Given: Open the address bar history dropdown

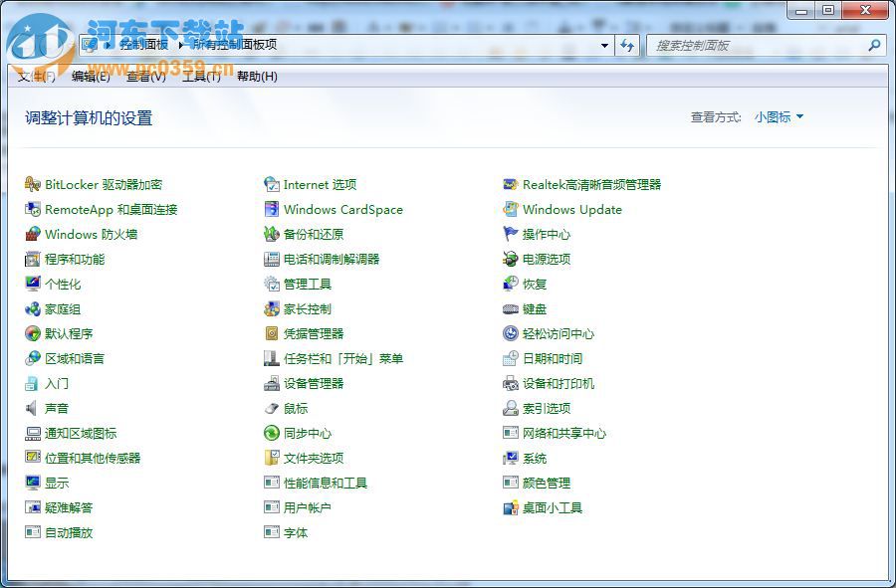Looking at the screenshot, I should (x=604, y=45).
